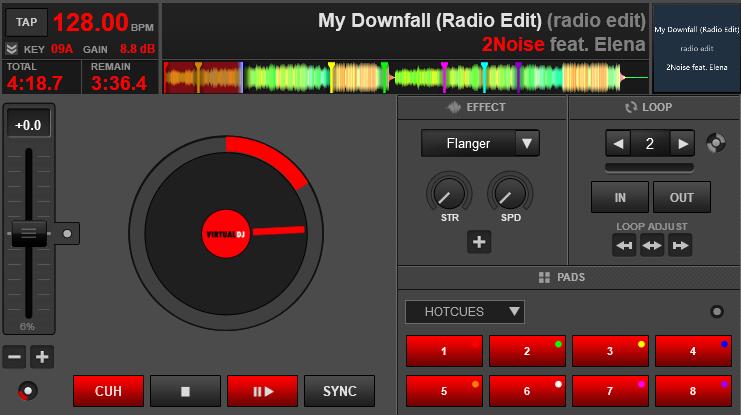Click the loop IN button
The height and width of the screenshot is (415, 741).
(x=620, y=197)
